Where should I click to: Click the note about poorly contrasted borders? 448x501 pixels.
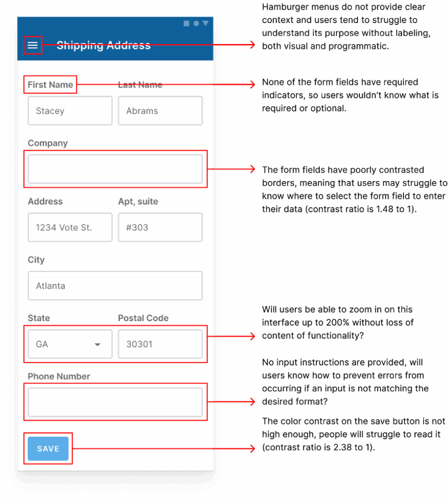pyautogui.click(x=355, y=189)
